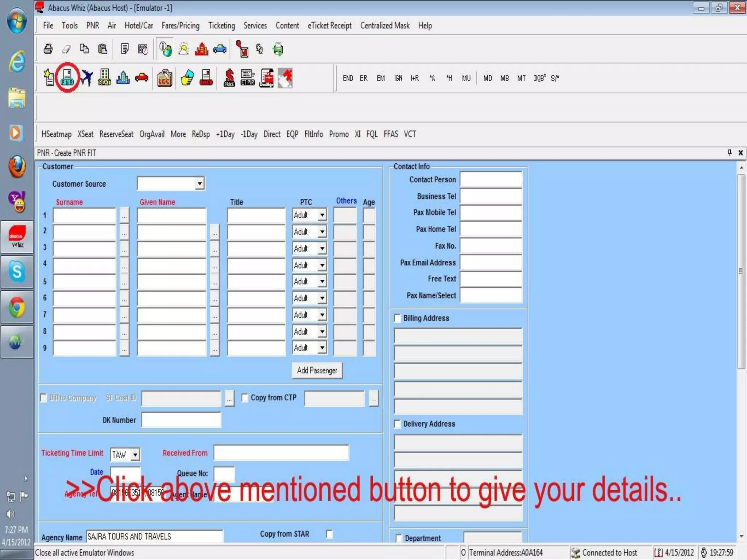Viewport: 747px width, 560px height.
Task: Click the ReserveSeat quick command
Action: coord(116,134)
